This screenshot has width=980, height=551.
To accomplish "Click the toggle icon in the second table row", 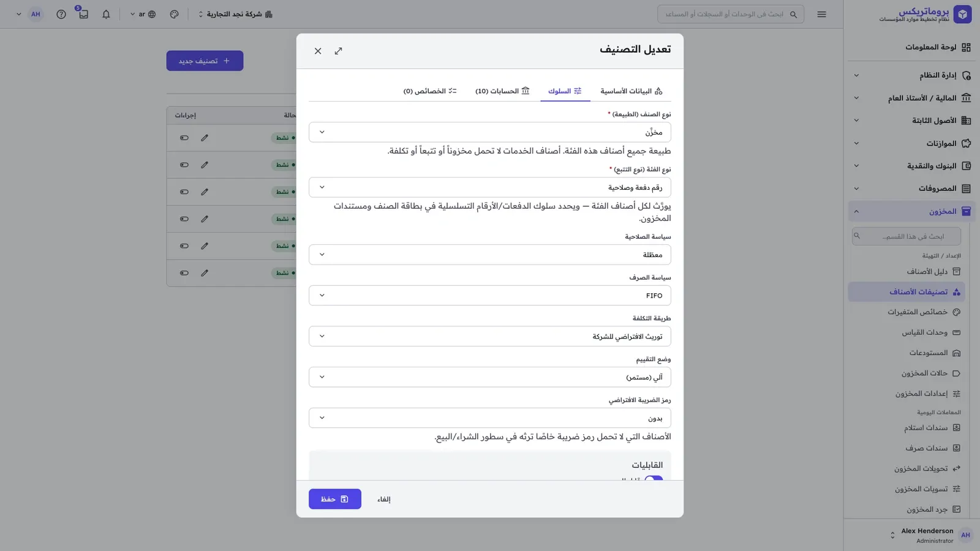I will (x=184, y=165).
